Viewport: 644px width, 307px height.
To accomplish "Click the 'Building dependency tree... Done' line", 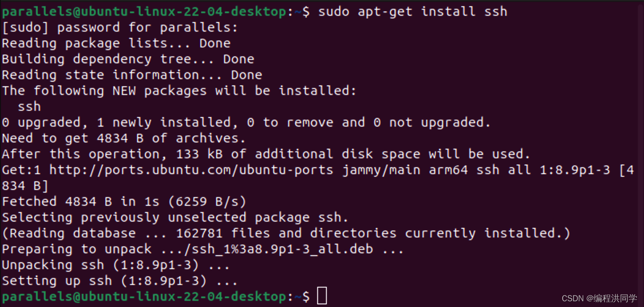I will coord(128,59).
